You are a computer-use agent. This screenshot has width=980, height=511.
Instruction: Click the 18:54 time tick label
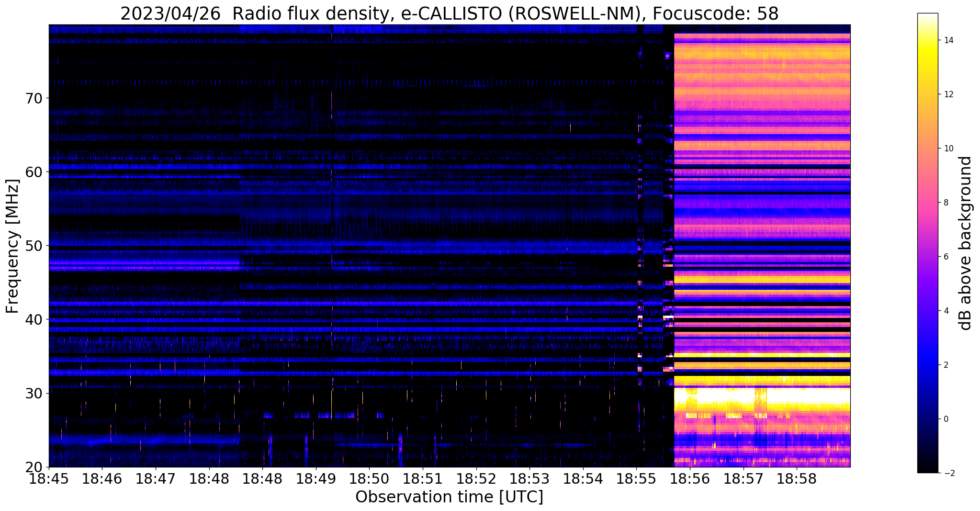tap(583, 479)
